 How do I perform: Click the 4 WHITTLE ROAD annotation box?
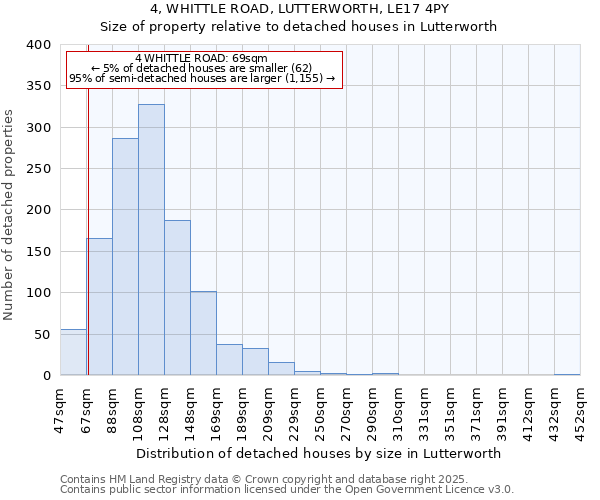204,69
